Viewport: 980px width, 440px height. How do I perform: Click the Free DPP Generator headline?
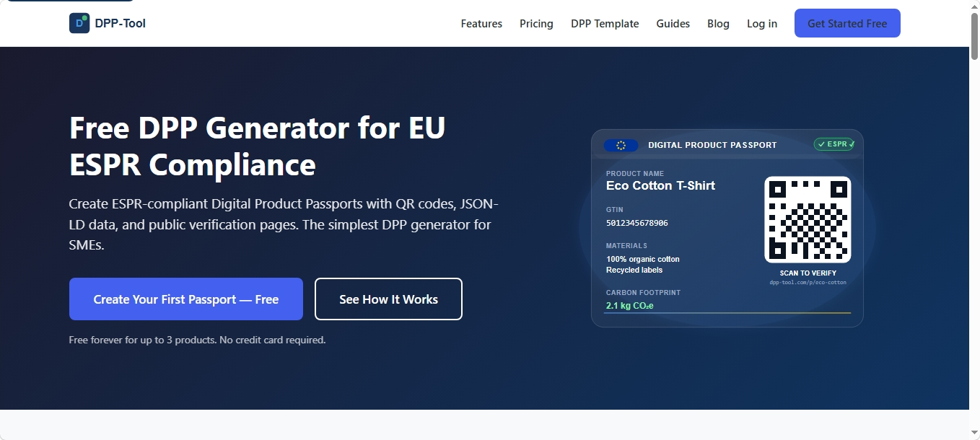click(x=258, y=146)
